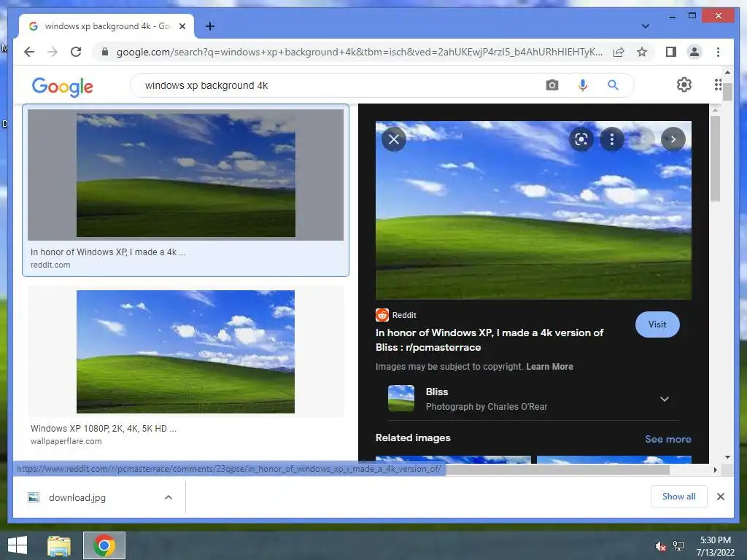Open a new browser tab

click(x=209, y=26)
